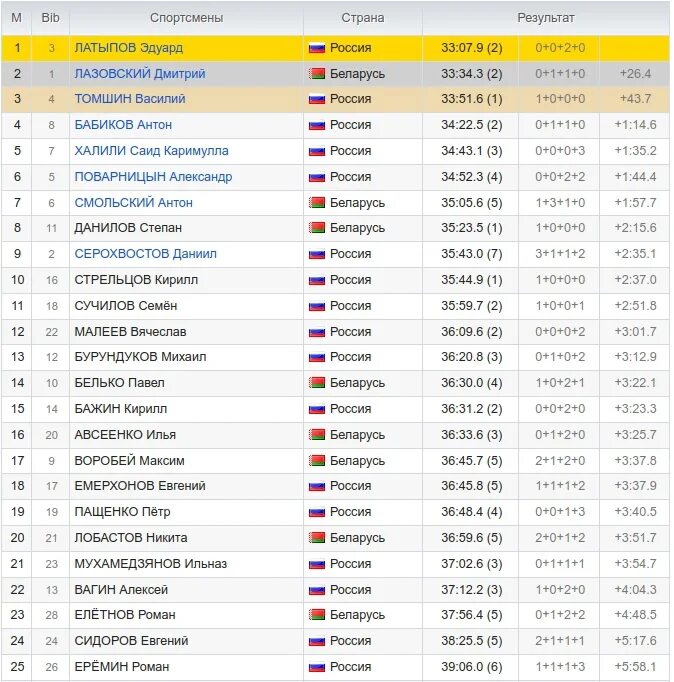Image resolution: width=674 pixels, height=682 pixels.
Task: Select the name ЛОБАСТОВ Никита
Action: [131, 538]
